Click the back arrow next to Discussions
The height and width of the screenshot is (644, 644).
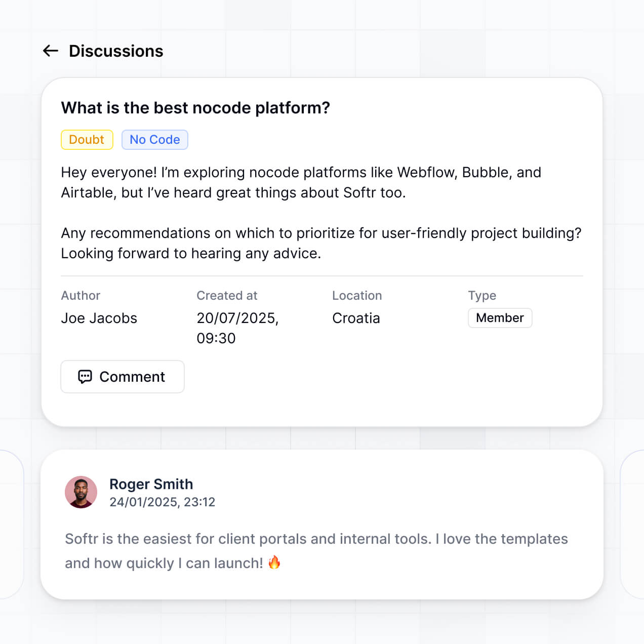click(x=50, y=51)
